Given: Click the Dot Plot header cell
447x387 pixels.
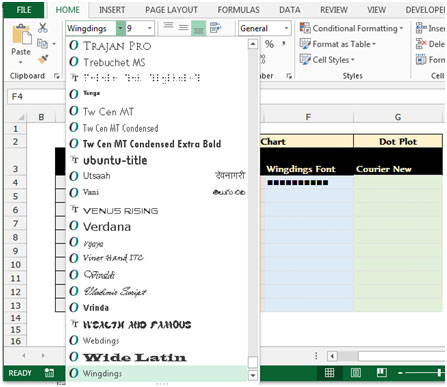Looking at the screenshot, I should pyautogui.click(x=398, y=141).
